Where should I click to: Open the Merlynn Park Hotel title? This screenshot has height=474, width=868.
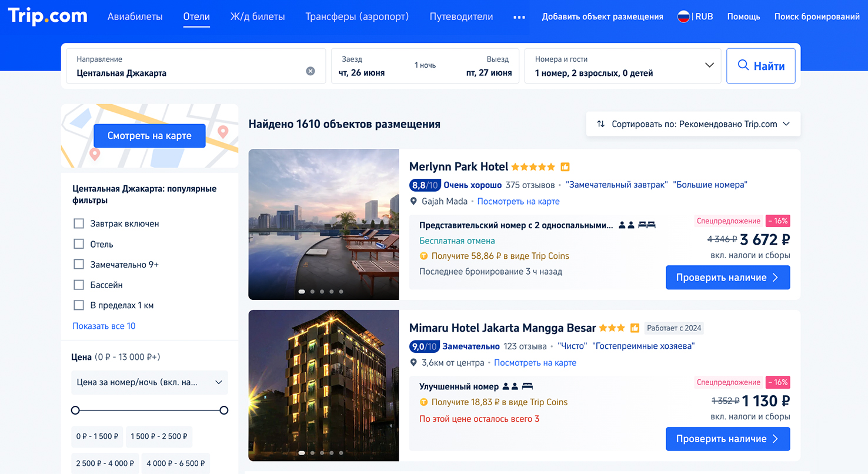pyautogui.click(x=459, y=167)
